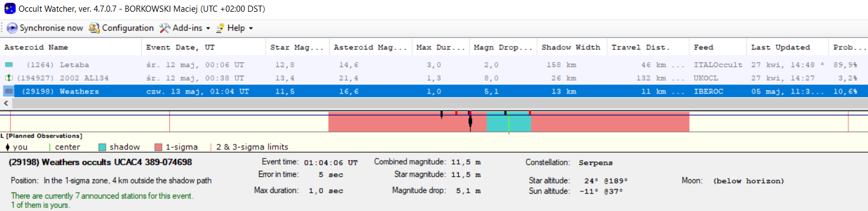Click the horizontal scrollbar left arrow
The width and height of the screenshot is (868, 211).
tap(6, 103)
